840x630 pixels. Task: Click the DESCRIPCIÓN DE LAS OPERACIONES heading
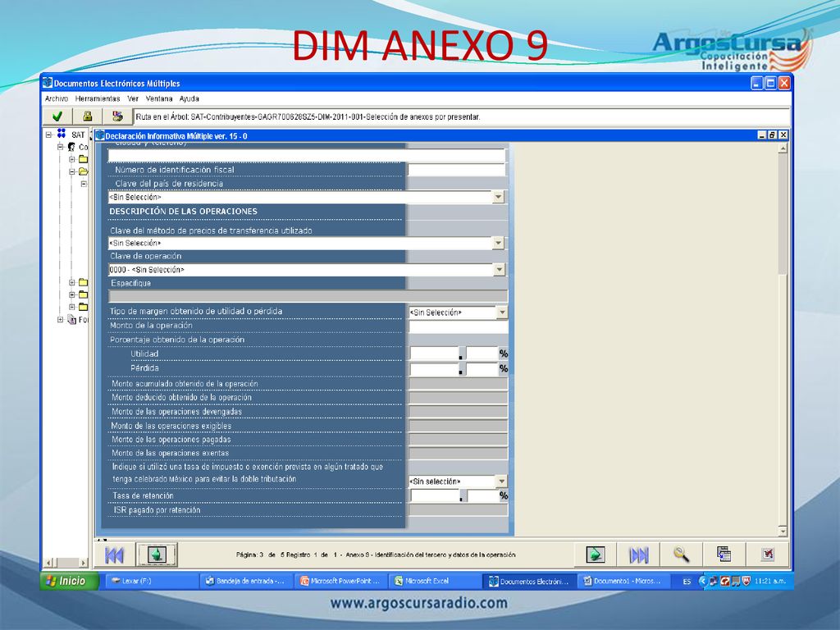183,211
